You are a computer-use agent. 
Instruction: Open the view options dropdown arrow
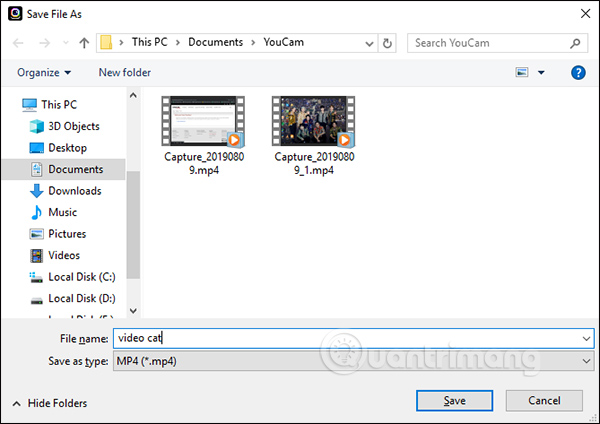pos(541,72)
